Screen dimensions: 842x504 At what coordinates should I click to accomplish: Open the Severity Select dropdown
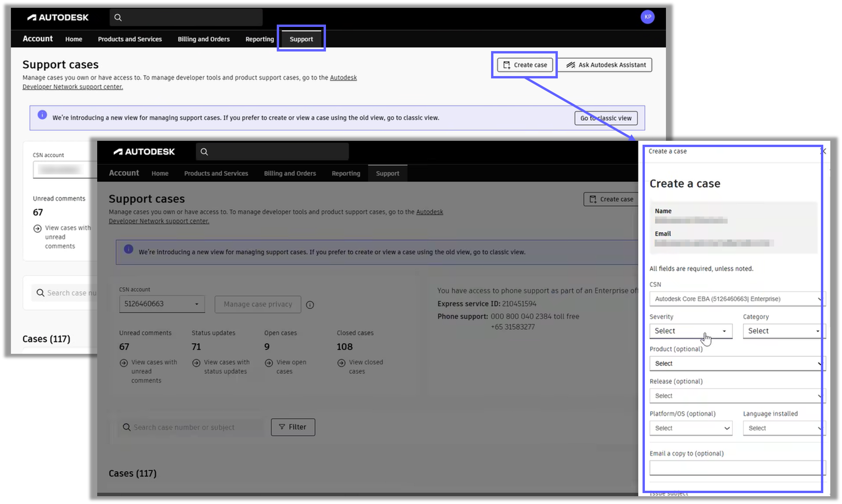coord(691,331)
